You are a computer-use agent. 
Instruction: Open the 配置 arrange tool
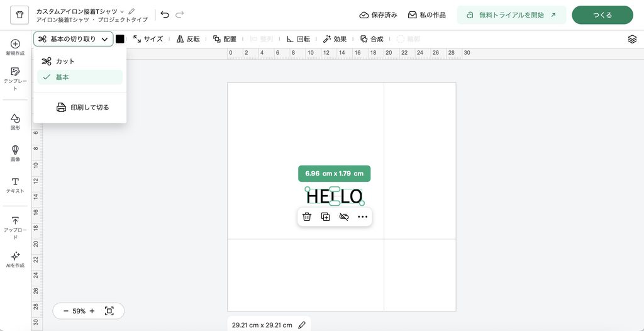pos(225,39)
